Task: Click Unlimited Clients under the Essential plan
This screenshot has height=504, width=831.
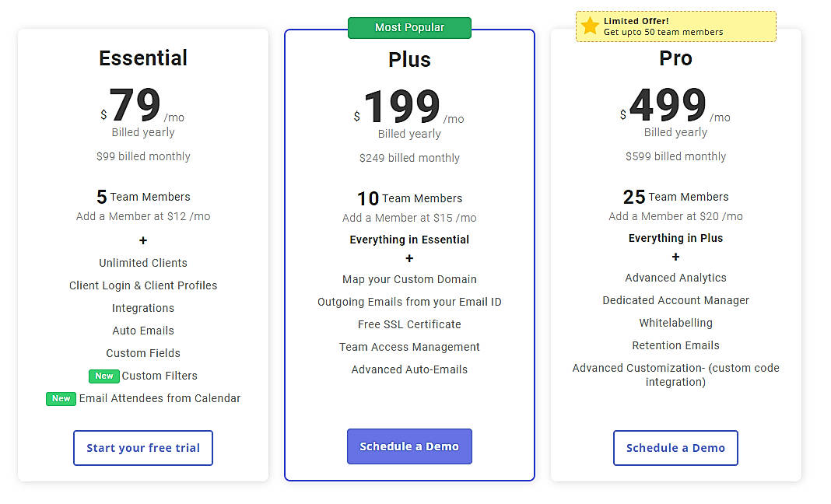Action: (143, 263)
